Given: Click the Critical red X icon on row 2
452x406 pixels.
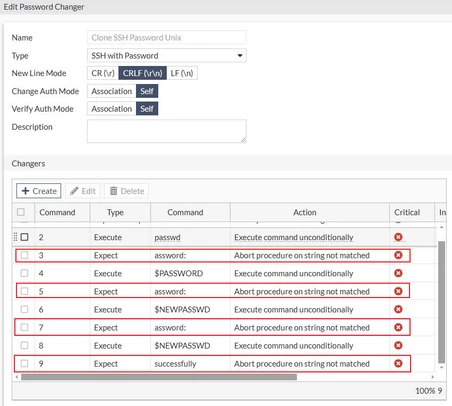Looking at the screenshot, I should point(398,237).
